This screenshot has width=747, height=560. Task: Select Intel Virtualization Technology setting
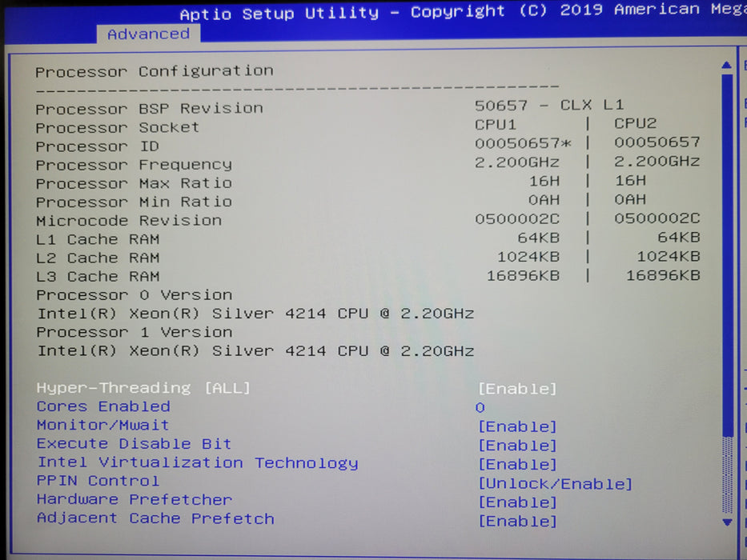click(x=198, y=463)
